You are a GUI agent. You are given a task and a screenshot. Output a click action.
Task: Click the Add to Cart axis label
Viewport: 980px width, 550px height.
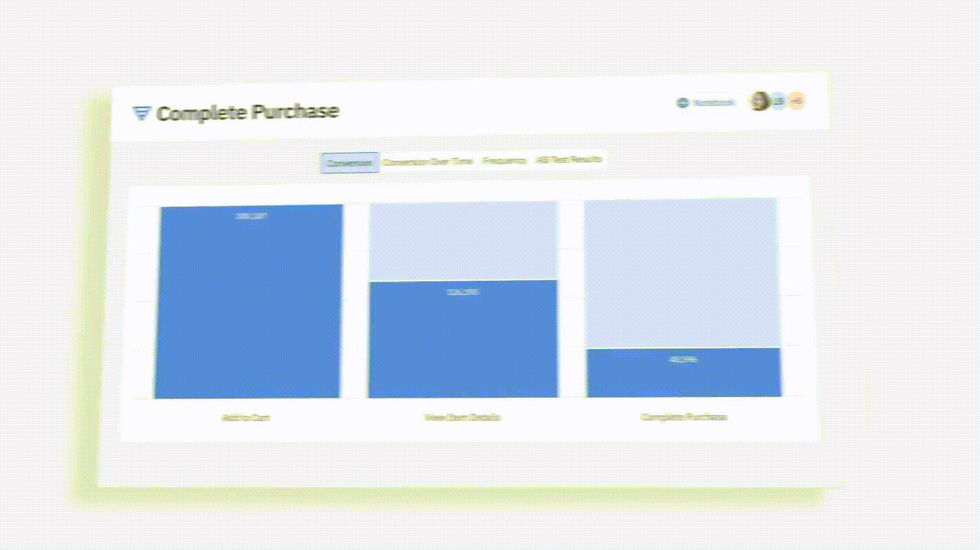point(246,418)
